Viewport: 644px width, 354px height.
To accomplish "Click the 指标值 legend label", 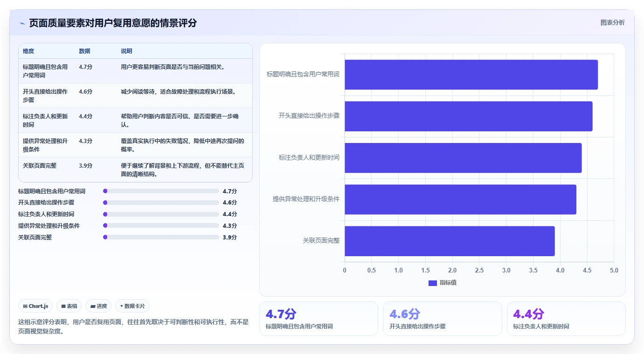I will tap(448, 283).
